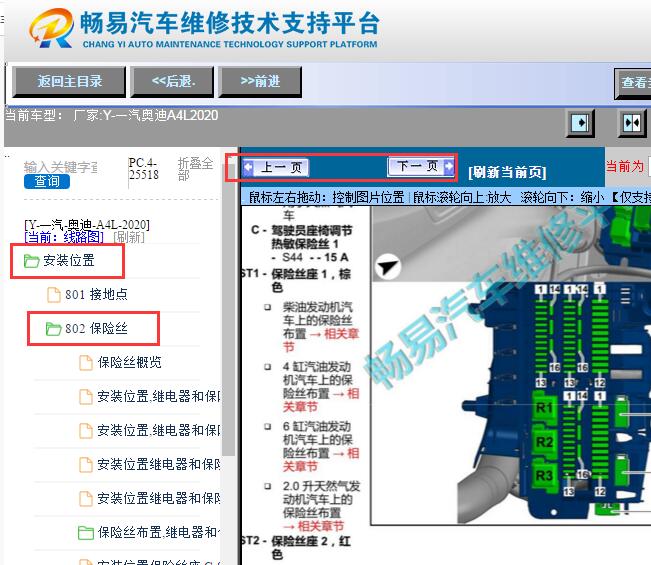Click document icon beside 801 接地点
The height and width of the screenshot is (565, 651).
(54, 295)
